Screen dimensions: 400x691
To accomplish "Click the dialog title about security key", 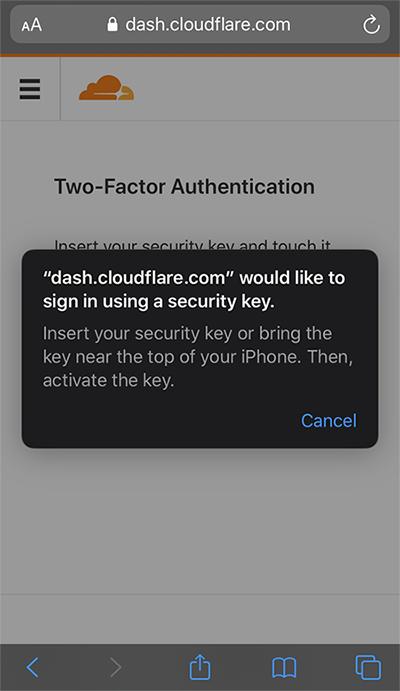I will [x=194, y=290].
